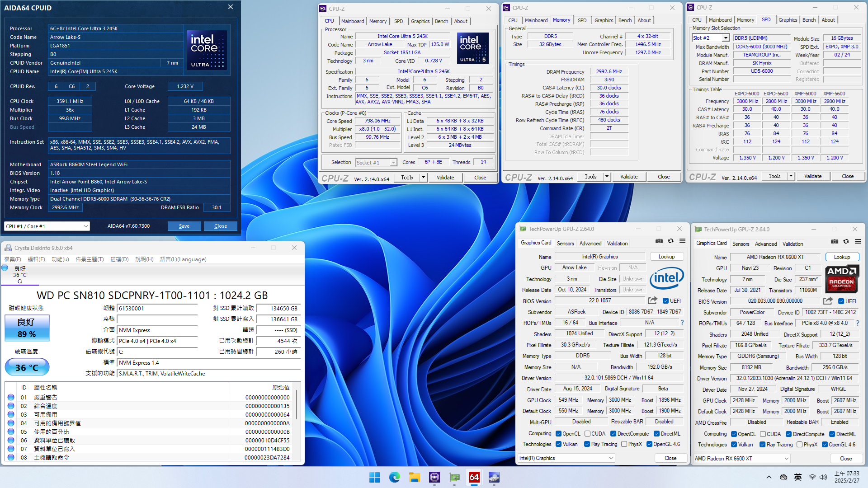This screenshot has height=488, width=868.
Task: Show hidden tray icons chevron
Action: [x=769, y=477]
